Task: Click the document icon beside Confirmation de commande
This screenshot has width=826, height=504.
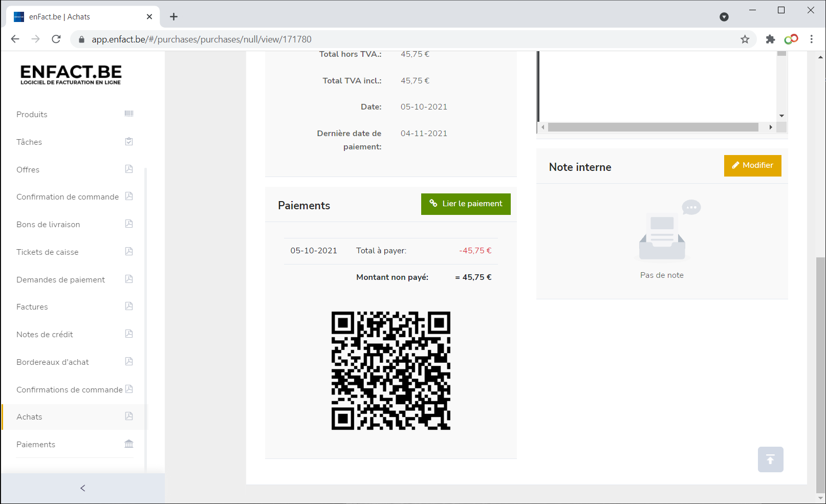Action: tap(129, 196)
